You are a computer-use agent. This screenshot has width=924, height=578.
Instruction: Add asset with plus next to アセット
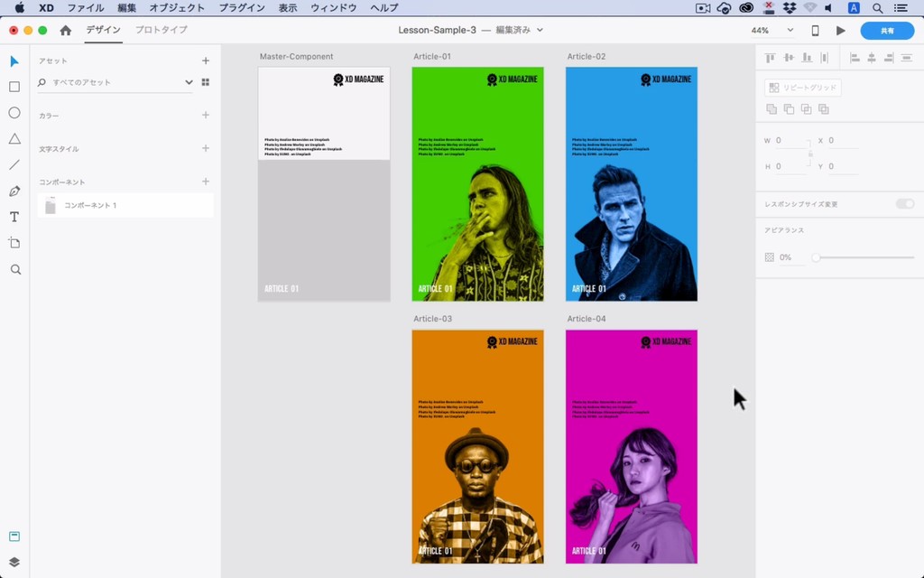[206, 61]
